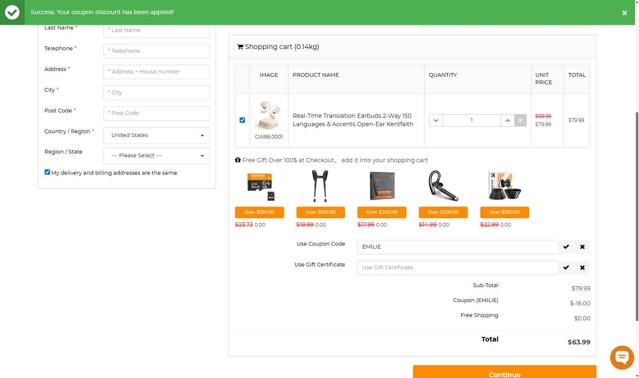This screenshot has width=639, height=378.
Task: Click orange button under lens hood gift
Action: tap(505, 212)
